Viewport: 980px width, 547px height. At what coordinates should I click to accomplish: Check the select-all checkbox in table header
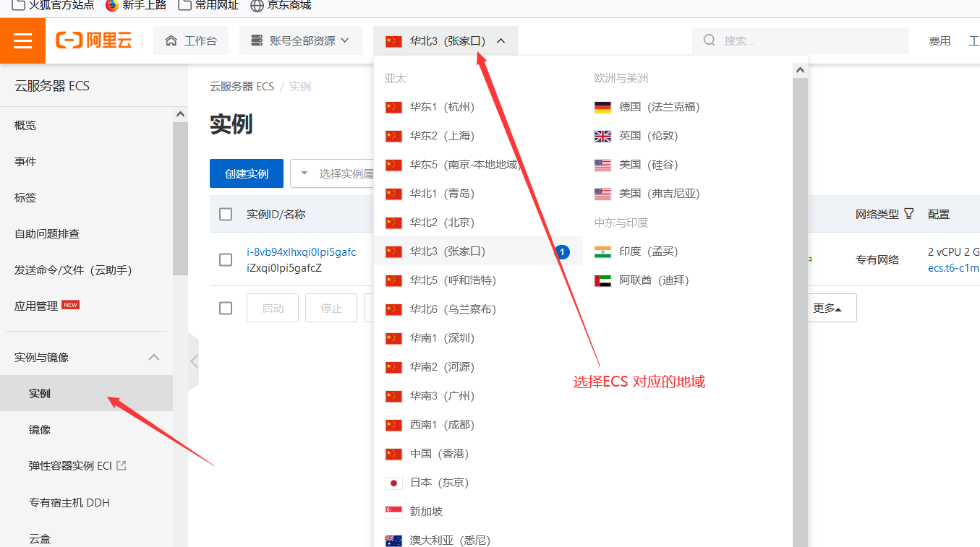pos(226,214)
